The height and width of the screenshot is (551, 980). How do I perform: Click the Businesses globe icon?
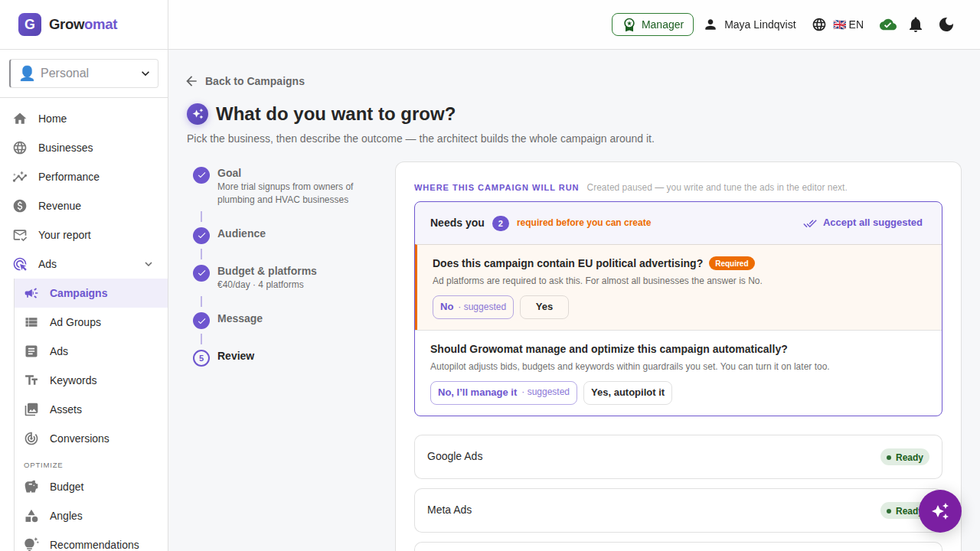point(20,148)
